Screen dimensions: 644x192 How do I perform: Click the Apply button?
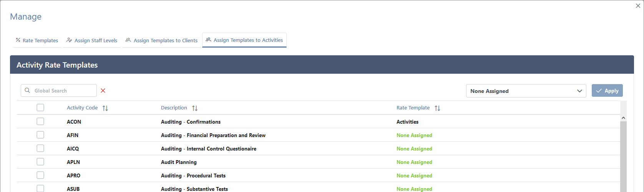tap(607, 91)
